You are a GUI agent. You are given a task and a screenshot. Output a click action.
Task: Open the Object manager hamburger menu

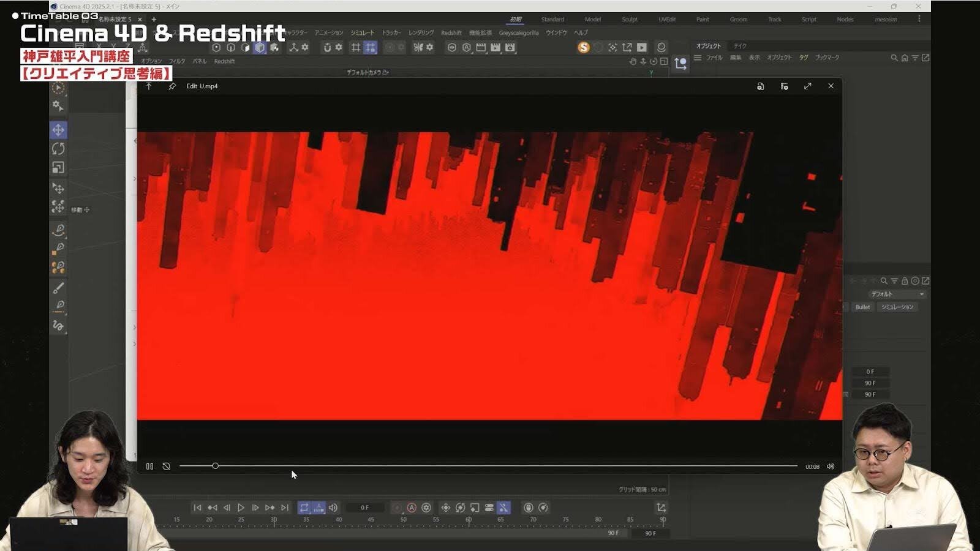pyautogui.click(x=697, y=58)
